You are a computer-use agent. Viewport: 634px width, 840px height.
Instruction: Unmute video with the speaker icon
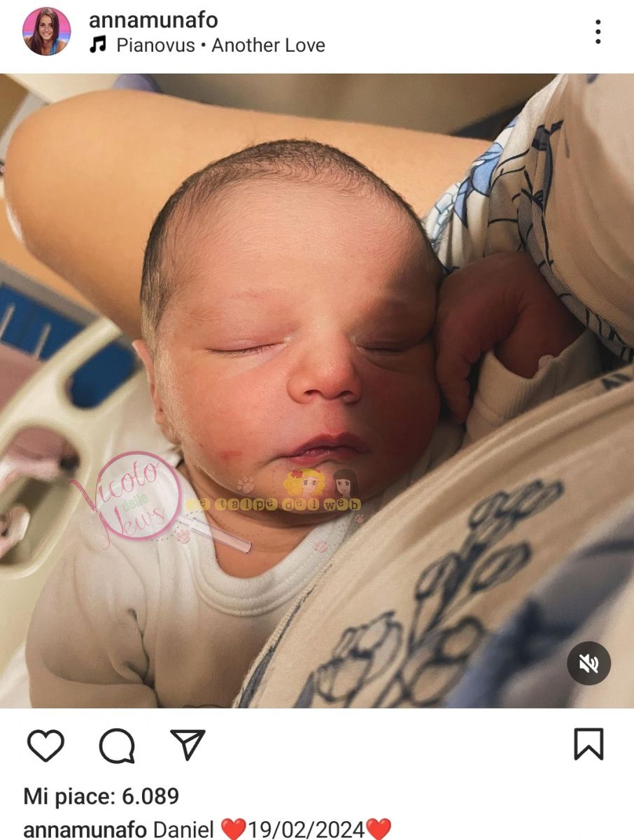589,663
